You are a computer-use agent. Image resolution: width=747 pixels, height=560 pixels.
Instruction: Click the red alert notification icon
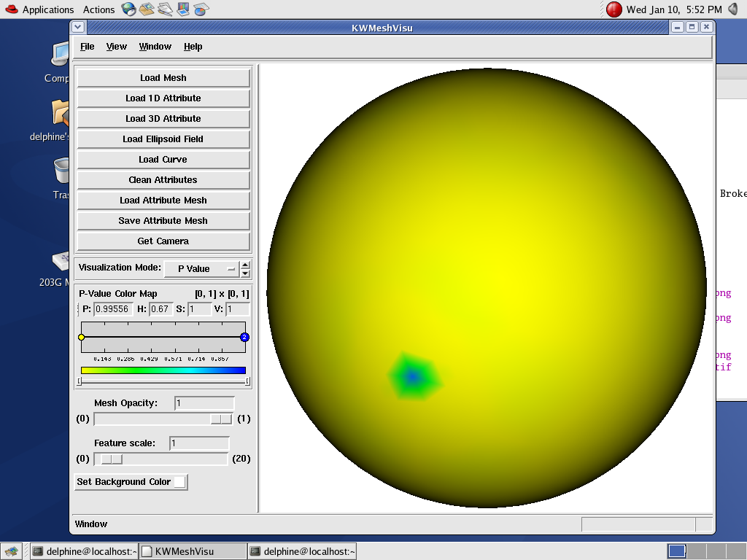tap(614, 9)
